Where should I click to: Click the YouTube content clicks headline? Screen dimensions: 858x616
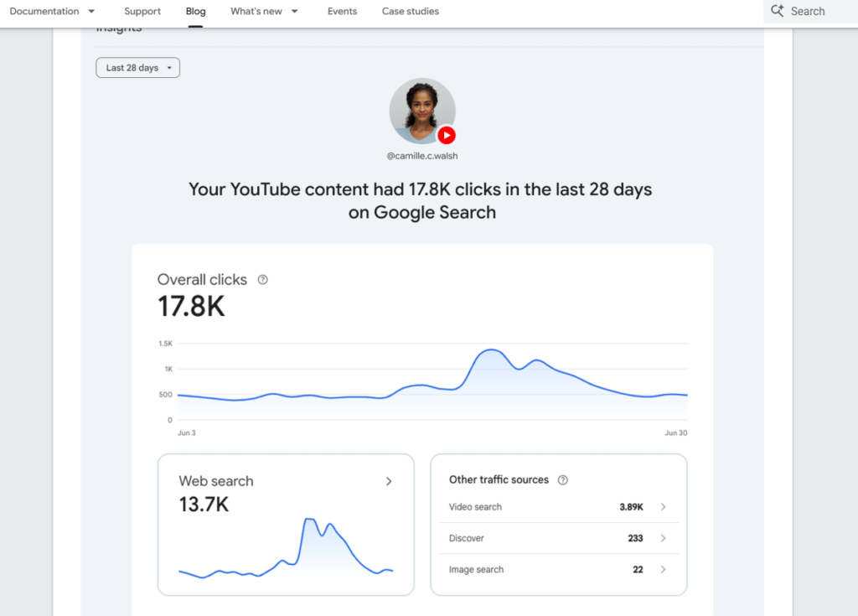pyautogui.click(x=421, y=200)
